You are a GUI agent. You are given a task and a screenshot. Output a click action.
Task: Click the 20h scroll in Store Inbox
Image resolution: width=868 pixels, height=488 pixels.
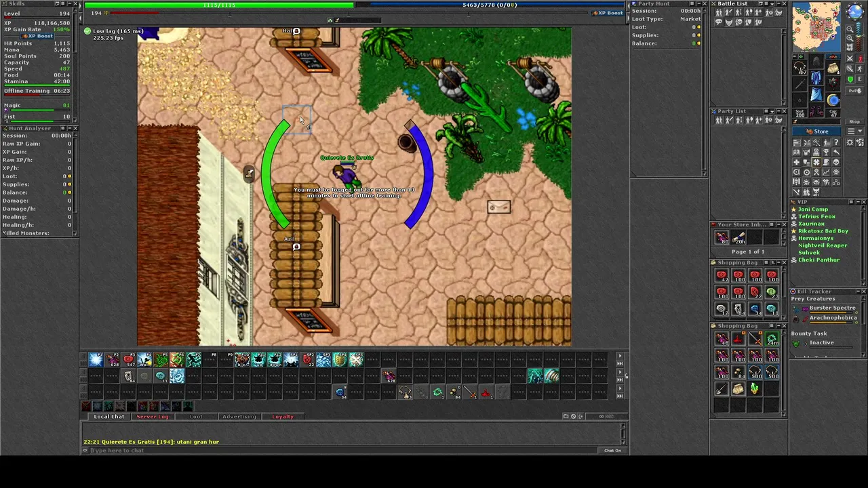click(738, 237)
